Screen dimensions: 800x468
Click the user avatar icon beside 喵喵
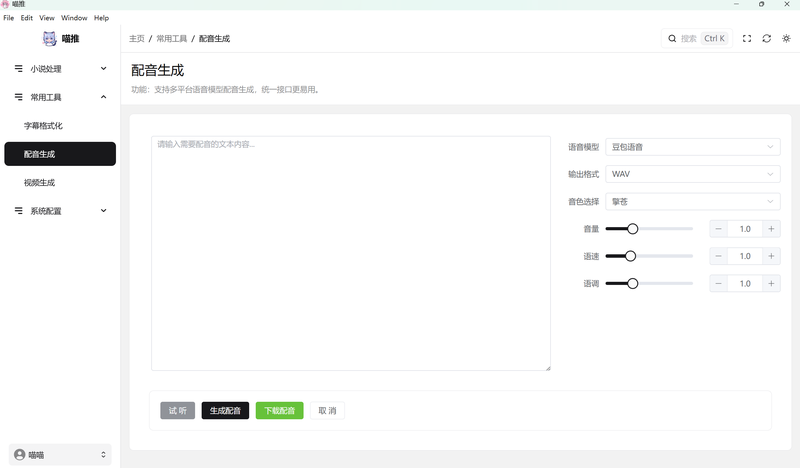pos(19,455)
